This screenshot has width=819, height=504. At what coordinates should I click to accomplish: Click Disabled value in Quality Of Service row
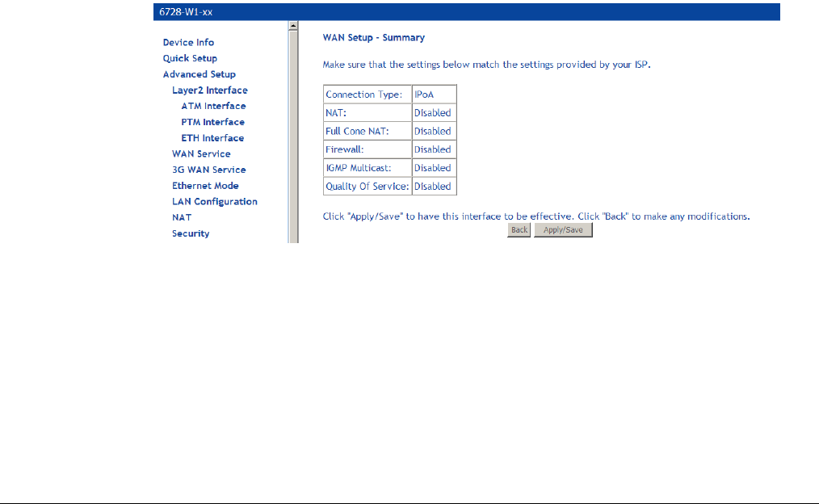(x=434, y=186)
